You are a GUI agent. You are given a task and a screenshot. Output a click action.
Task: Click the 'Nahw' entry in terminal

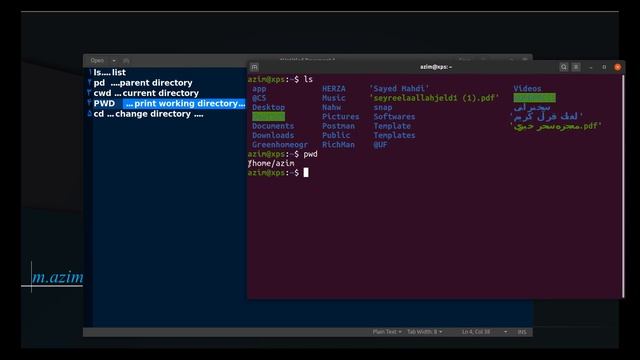[331, 107]
